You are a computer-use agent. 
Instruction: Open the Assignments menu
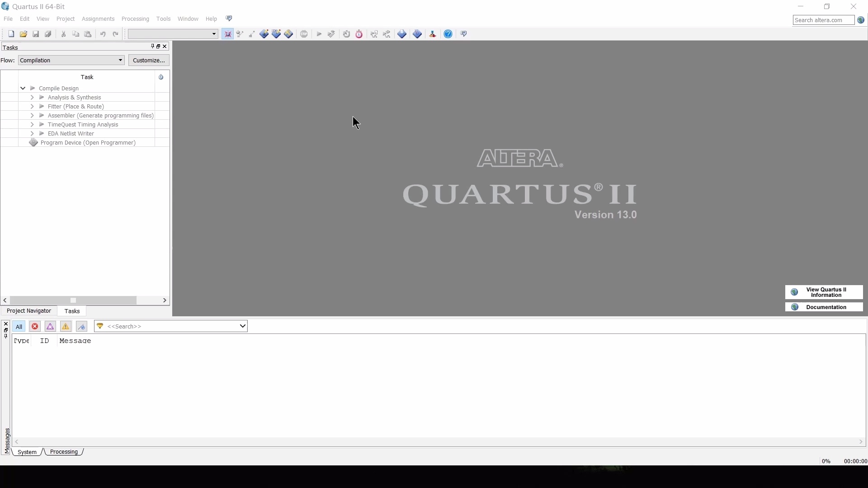pos(98,19)
